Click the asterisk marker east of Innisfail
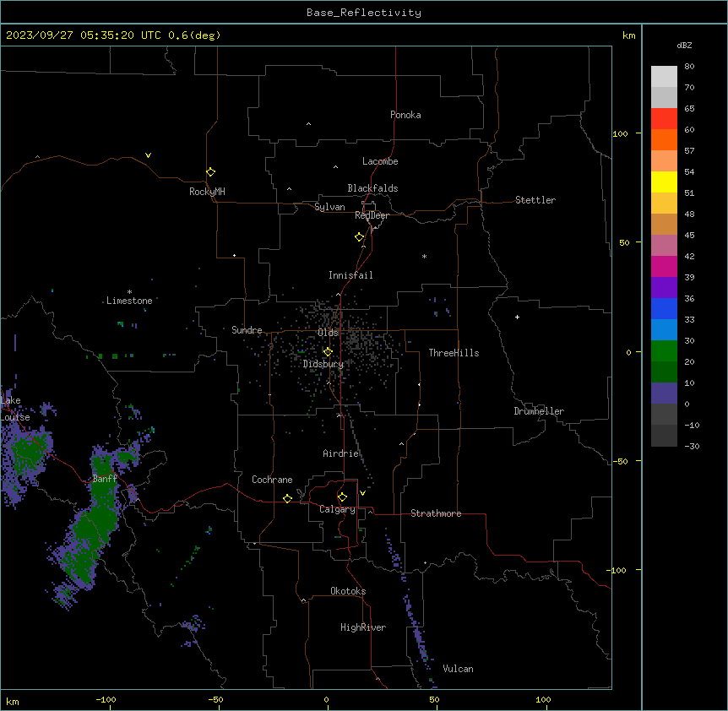Image resolution: width=728 pixels, height=711 pixels. click(424, 256)
